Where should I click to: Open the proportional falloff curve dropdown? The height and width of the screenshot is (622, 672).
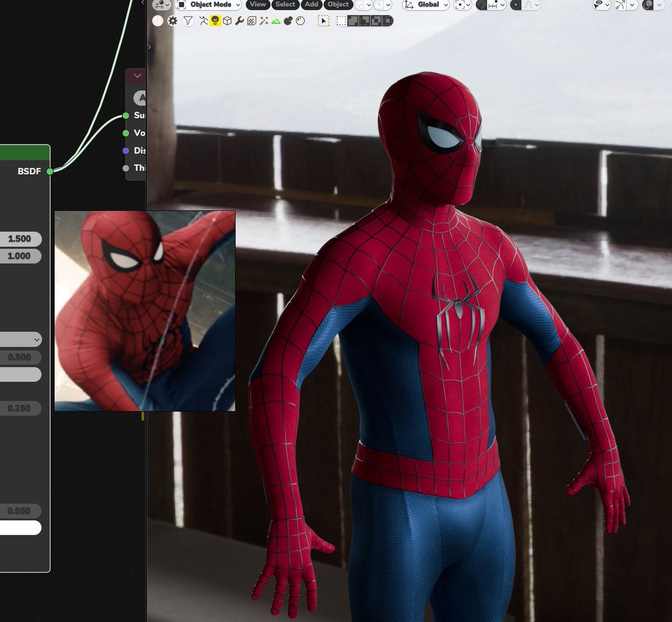click(531, 4)
